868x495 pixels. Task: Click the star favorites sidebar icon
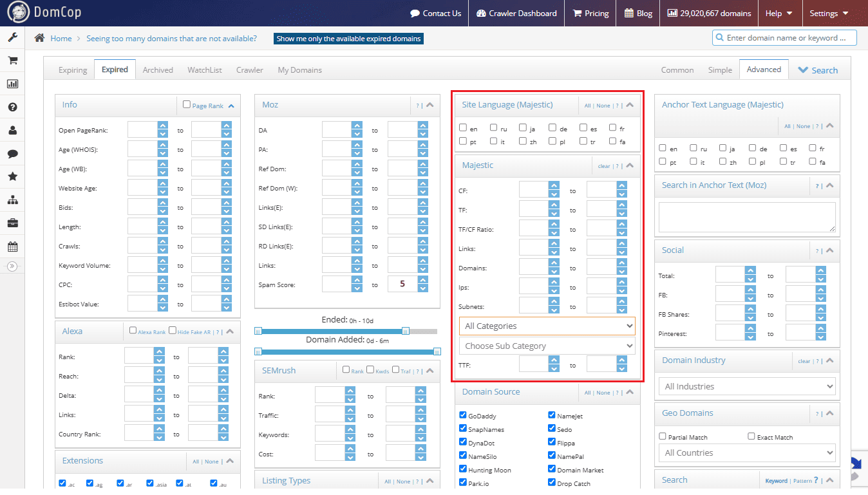point(12,177)
